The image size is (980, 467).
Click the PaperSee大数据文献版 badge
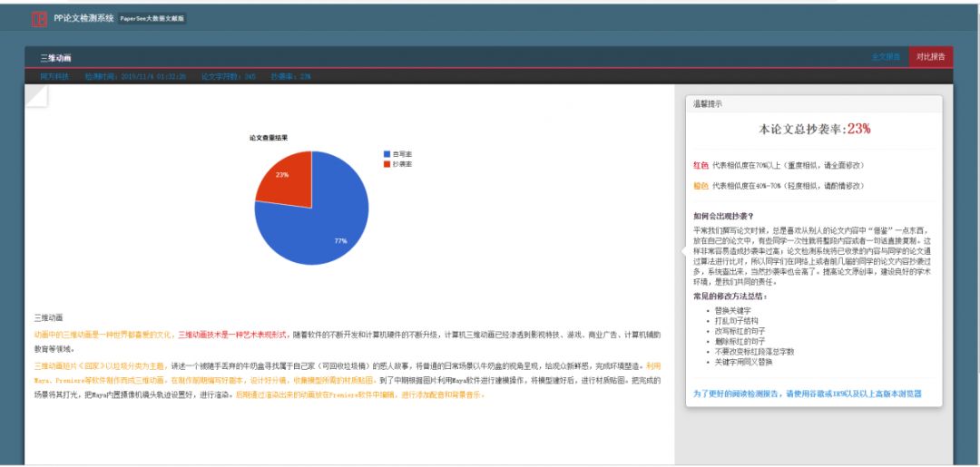152,19
